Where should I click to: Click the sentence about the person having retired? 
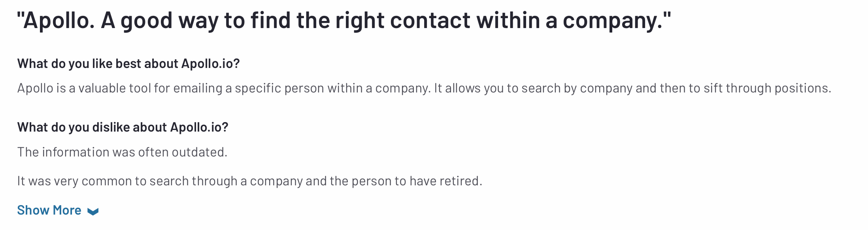click(x=250, y=181)
